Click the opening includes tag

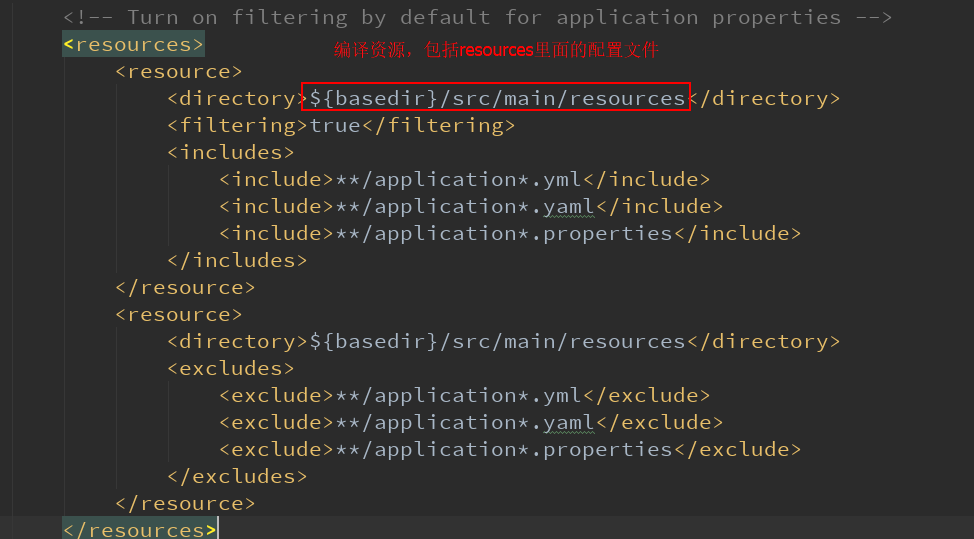point(230,152)
